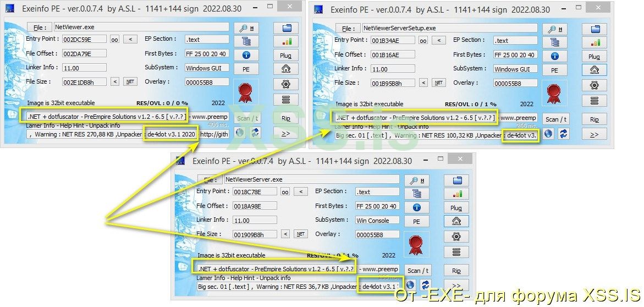Click info icon in NetViewerServer.exe window
644x307 pixels.
click(x=416, y=207)
